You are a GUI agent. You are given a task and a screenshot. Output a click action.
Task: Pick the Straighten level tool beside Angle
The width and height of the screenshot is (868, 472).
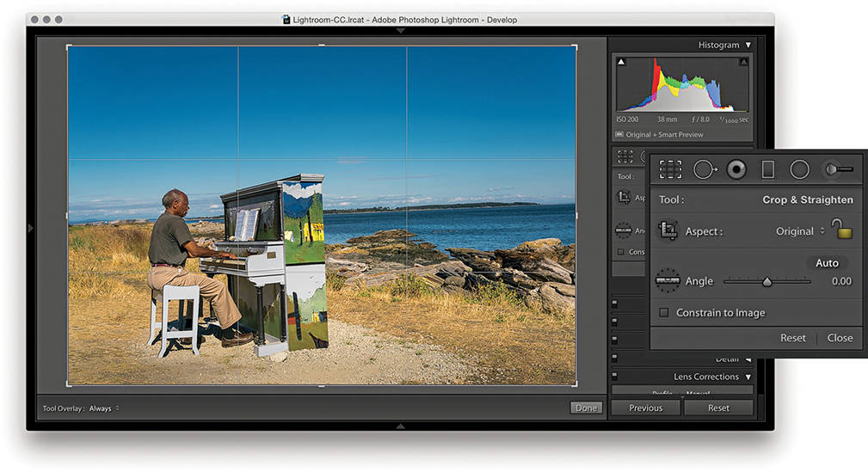[x=668, y=280]
